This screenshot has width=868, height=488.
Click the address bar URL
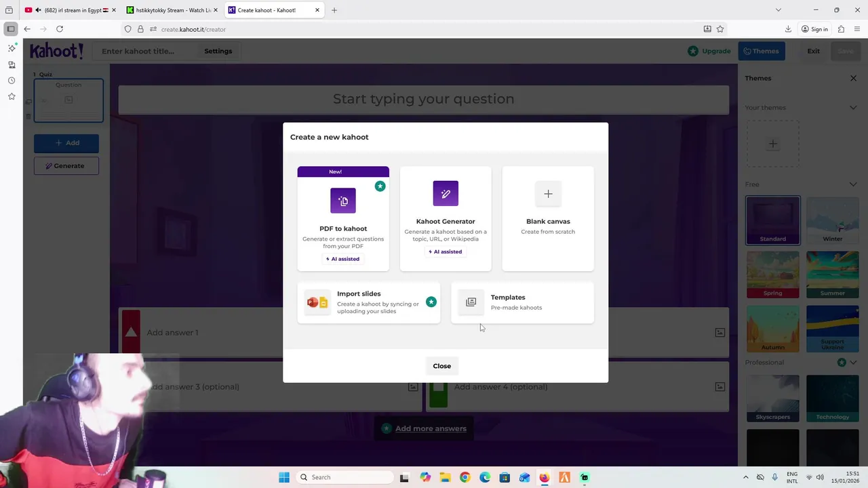click(193, 29)
